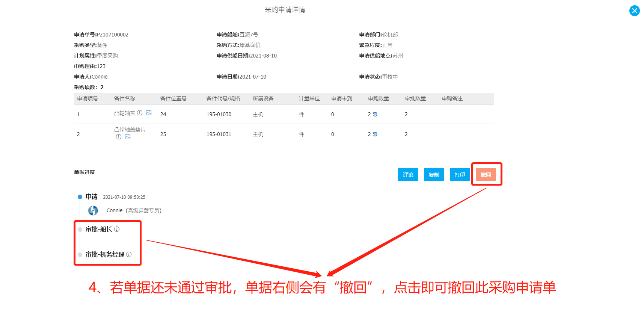Close the 采购申请详情 dialog with the X
The height and width of the screenshot is (334, 644).
click(x=634, y=11)
